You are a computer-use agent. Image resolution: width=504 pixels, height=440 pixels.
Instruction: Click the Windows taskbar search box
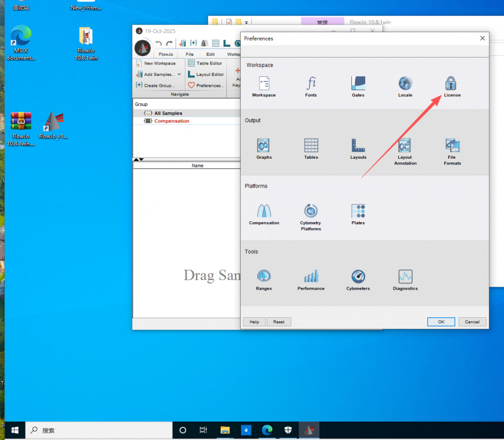click(x=98, y=430)
